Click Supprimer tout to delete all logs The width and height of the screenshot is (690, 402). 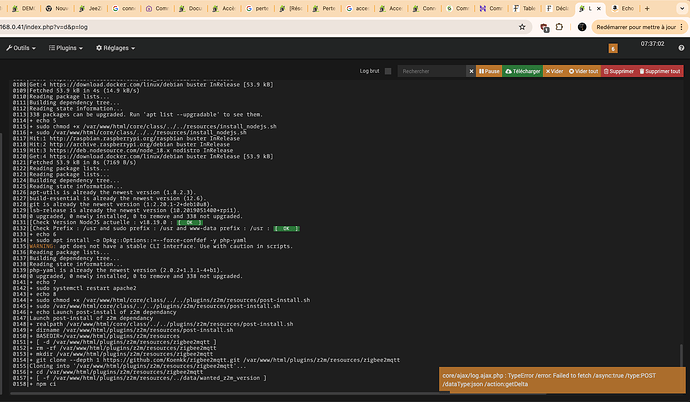click(660, 71)
